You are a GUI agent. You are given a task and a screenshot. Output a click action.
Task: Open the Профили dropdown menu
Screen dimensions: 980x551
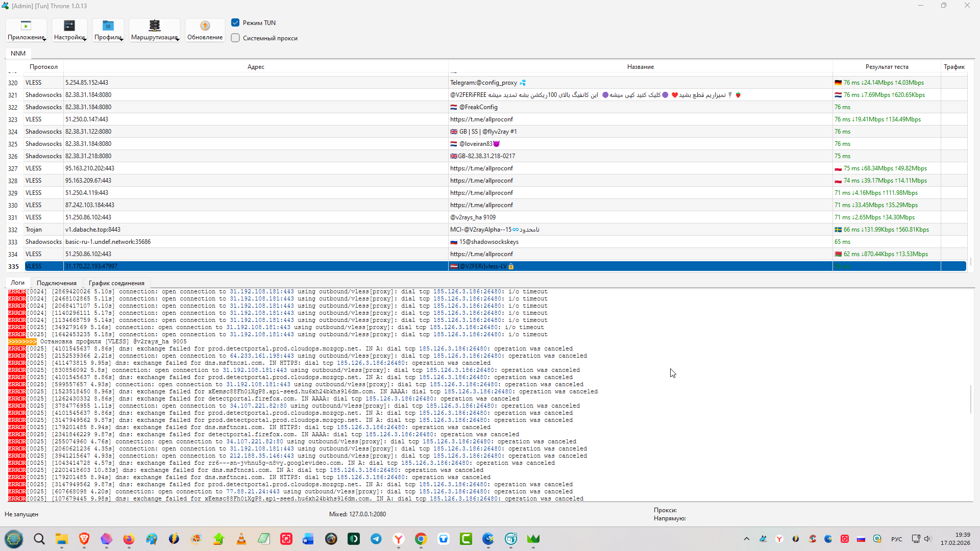[108, 30]
